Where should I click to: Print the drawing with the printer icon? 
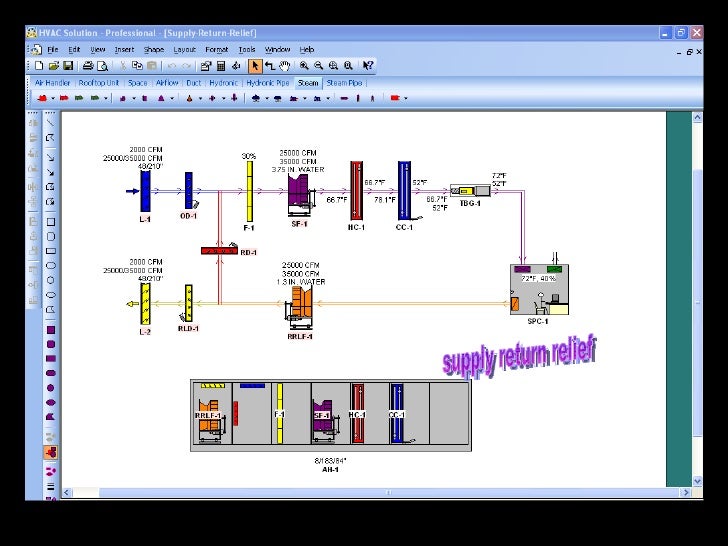tap(88, 66)
